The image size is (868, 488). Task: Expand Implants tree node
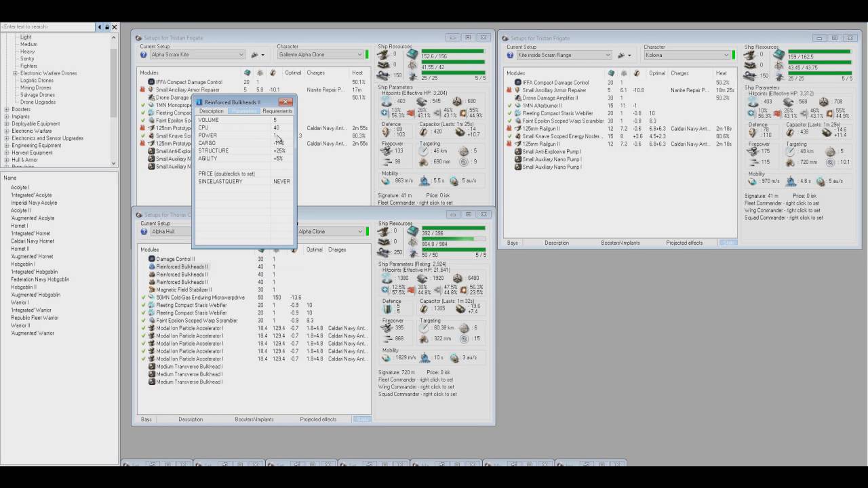(7, 117)
